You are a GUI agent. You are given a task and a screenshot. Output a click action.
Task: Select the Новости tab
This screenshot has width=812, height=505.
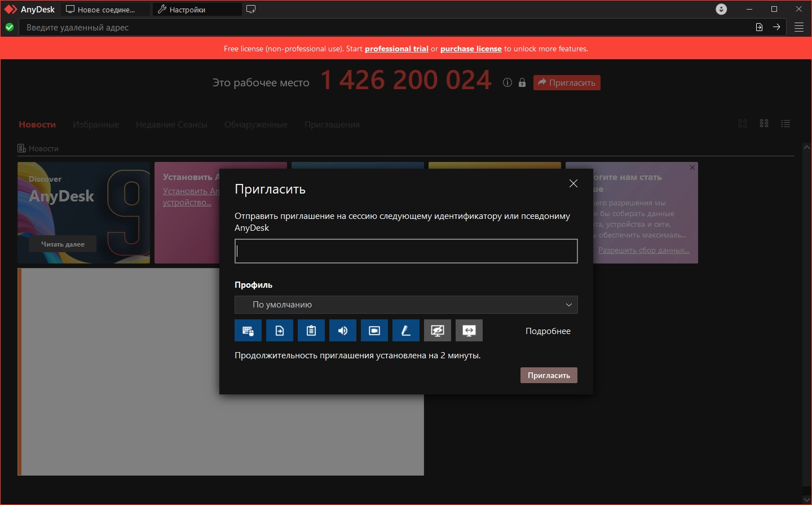pos(37,125)
